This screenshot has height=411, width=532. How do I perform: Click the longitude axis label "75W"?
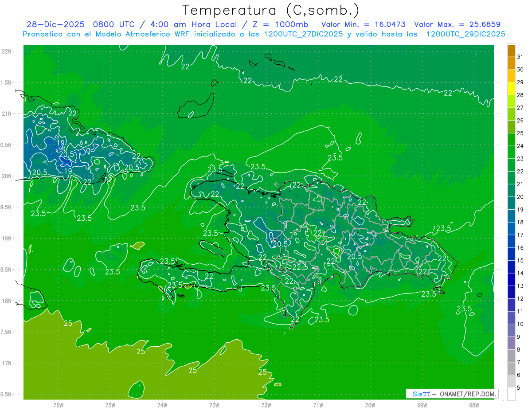(x=110, y=405)
